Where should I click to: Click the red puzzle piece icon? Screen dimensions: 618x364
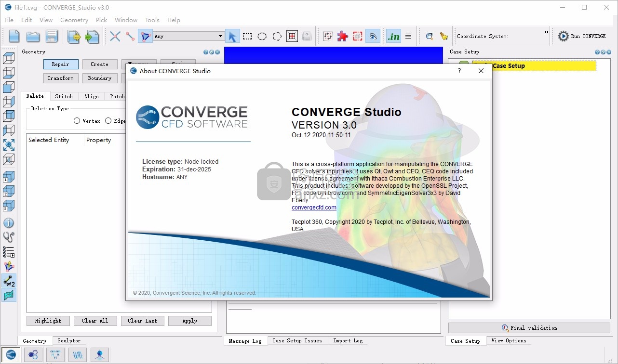[343, 36]
